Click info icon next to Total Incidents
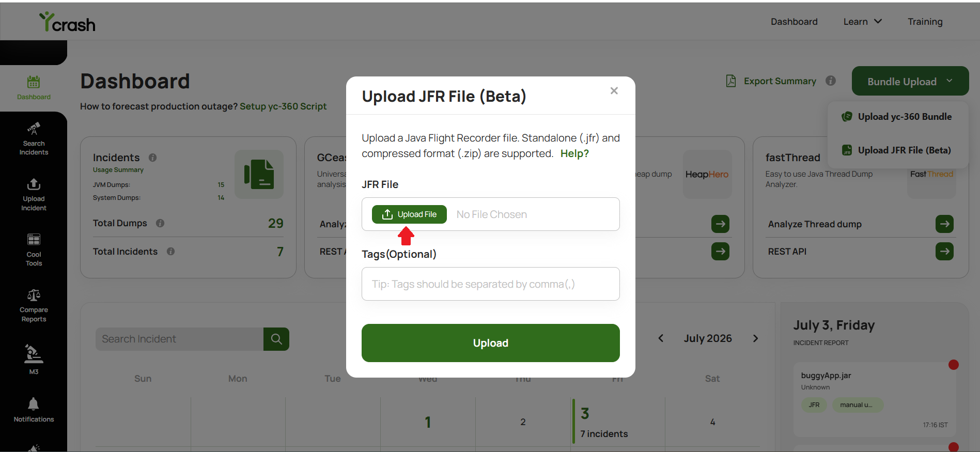The width and height of the screenshot is (980, 452). point(170,252)
